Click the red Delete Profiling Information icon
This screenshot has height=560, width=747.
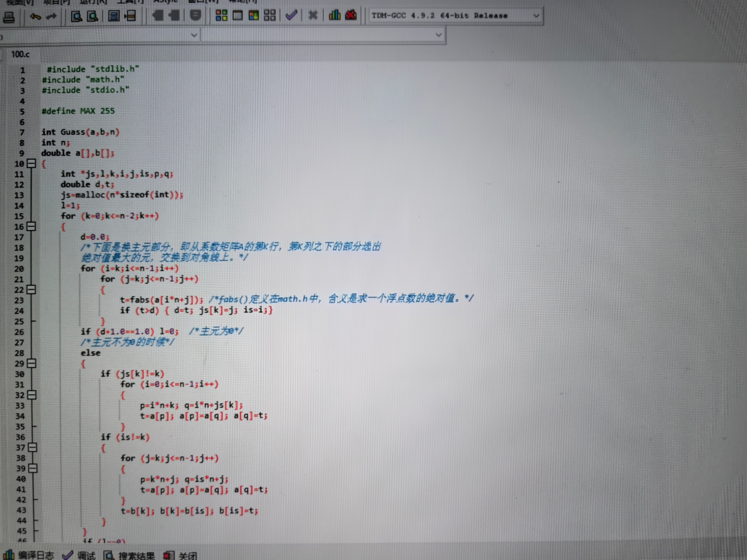click(351, 16)
